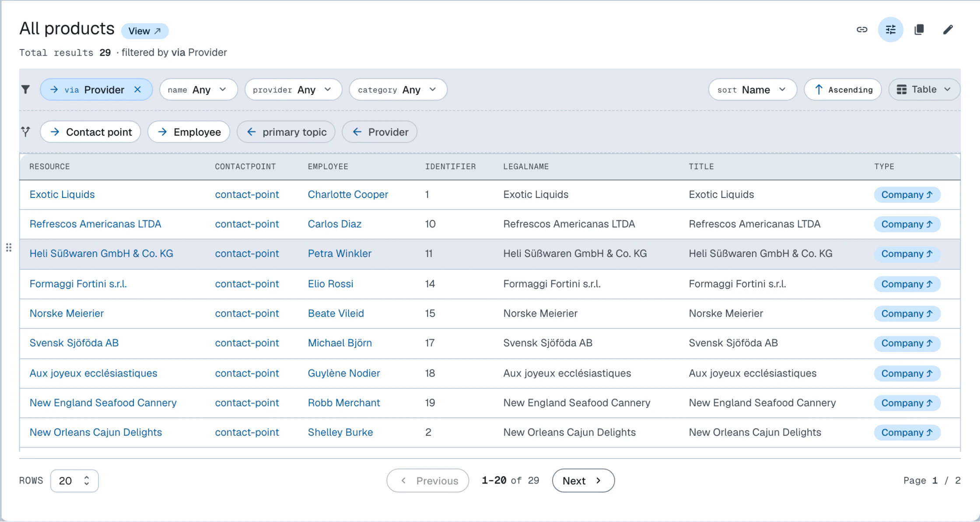980x522 pixels.
Task: Click the branch relations icon
Action: (x=26, y=131)
